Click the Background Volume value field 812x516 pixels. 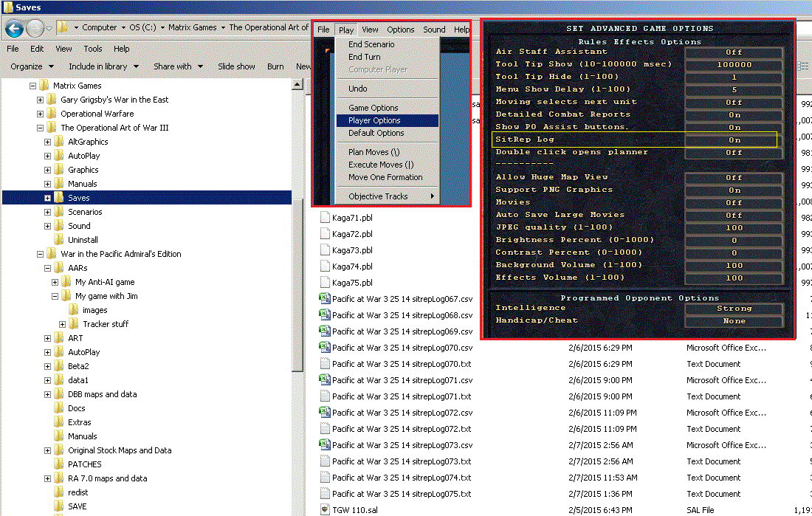point(733,265)
